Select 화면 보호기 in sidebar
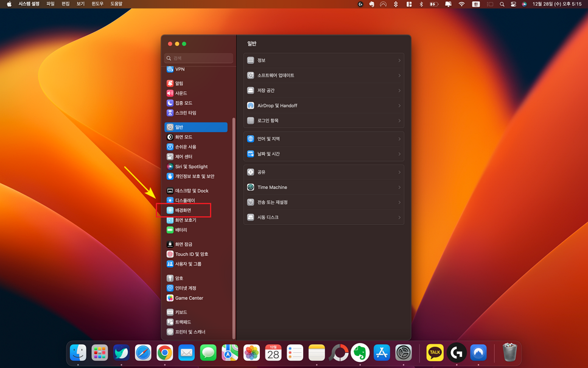 [x=196, y=220]
